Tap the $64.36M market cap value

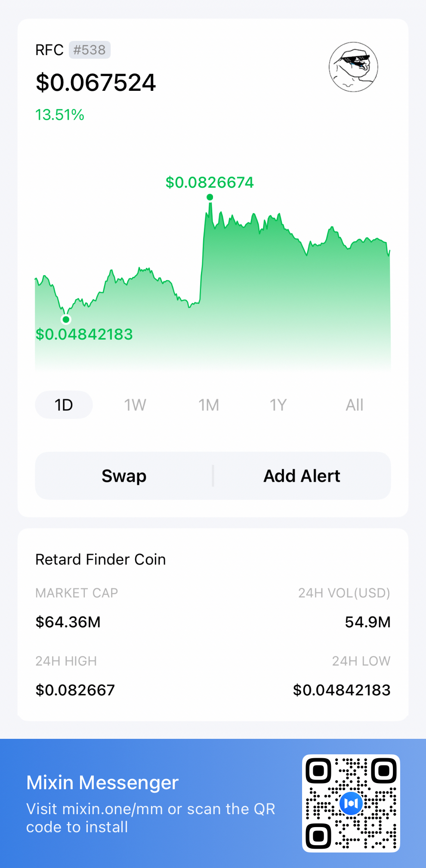(x=68, y=622)
